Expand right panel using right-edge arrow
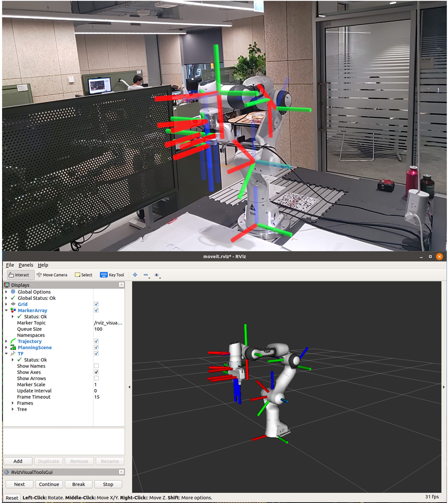This screenshot has width=448, height=503. click(x=444, y=387)
